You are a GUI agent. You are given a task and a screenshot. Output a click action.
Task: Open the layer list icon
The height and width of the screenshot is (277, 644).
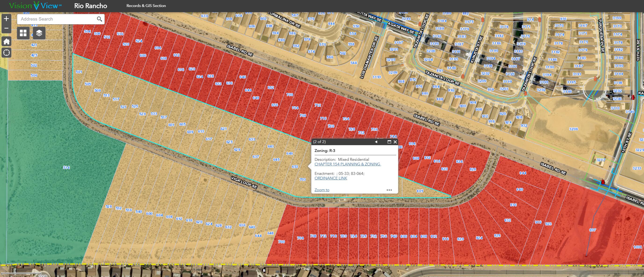39,33
